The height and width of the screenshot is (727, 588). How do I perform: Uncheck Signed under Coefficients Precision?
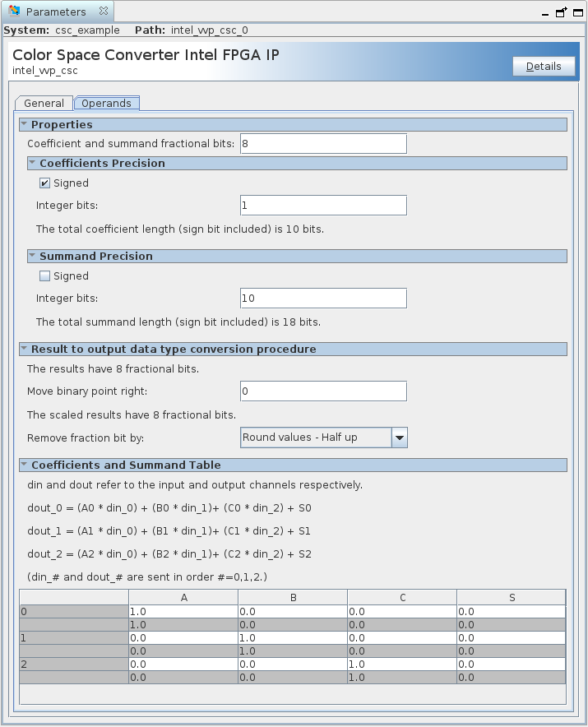44,183
